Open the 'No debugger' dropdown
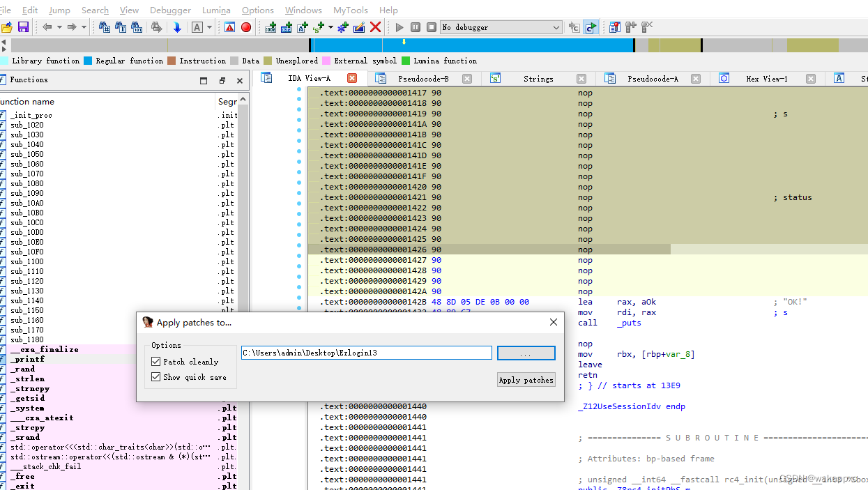 pos(501,27)
